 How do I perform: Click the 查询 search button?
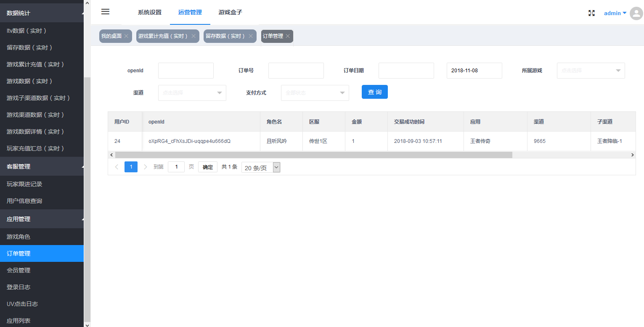pos(374,92)
